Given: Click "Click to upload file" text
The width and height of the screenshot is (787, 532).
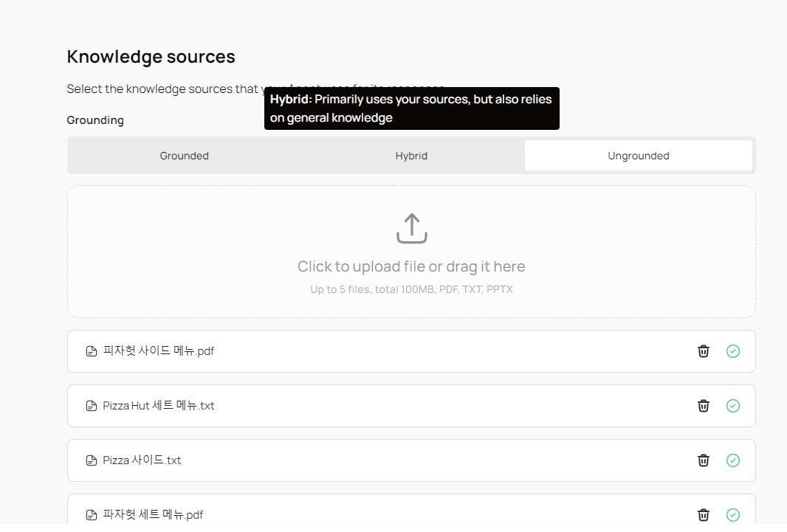Looking at the screenshot, I should click(411, 266).
